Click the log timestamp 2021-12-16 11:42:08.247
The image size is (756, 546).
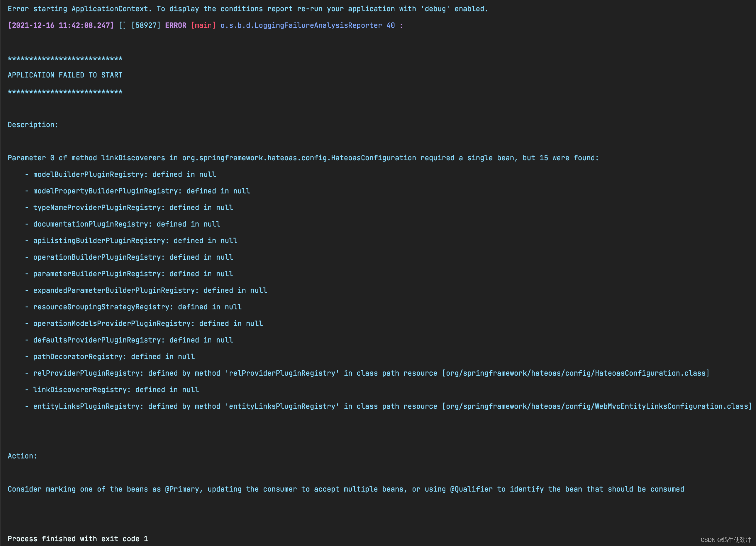pyautogui.click(x=61, y=25)
